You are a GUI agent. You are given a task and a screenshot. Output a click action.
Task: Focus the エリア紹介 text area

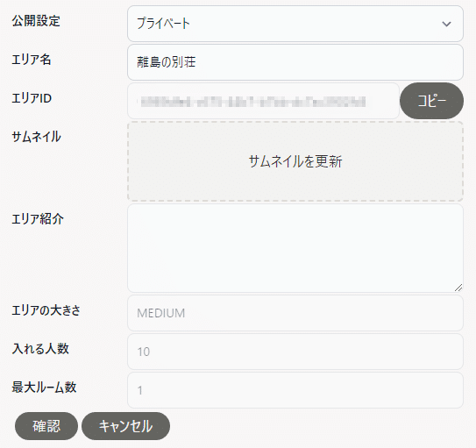[295, 248]
